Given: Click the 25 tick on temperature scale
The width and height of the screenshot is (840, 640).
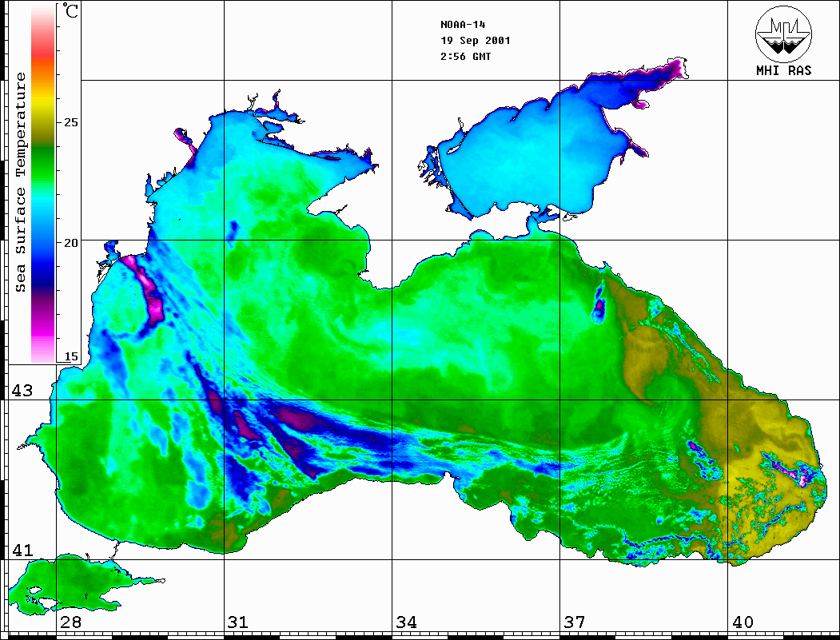Looking at the screenshot, I should 70,122.
